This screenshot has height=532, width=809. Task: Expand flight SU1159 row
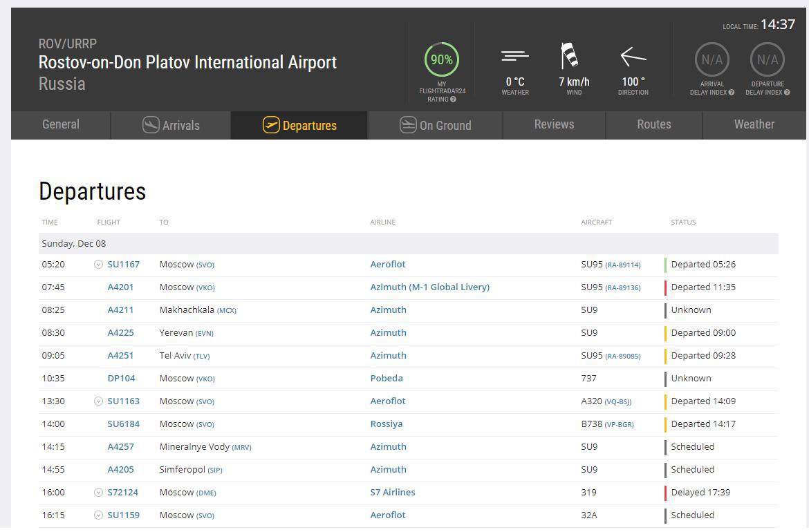click(x=99, y=515)
